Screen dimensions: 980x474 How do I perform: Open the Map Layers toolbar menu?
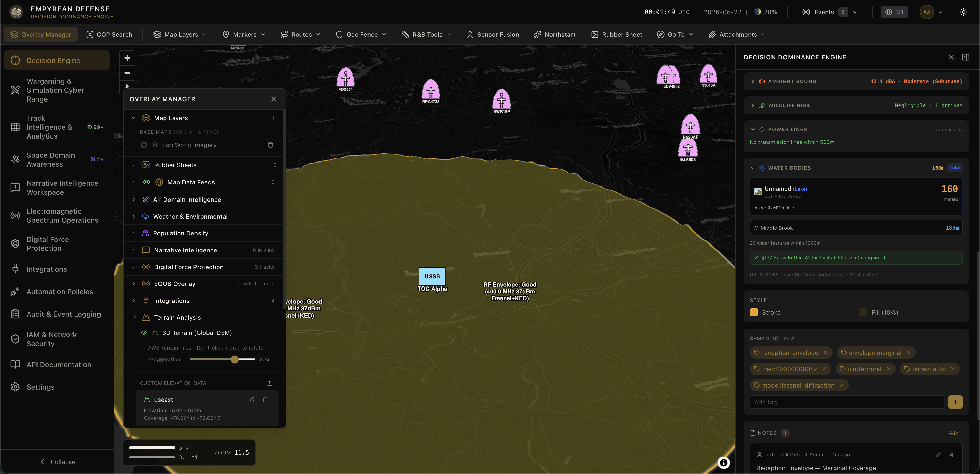(180, 35)
